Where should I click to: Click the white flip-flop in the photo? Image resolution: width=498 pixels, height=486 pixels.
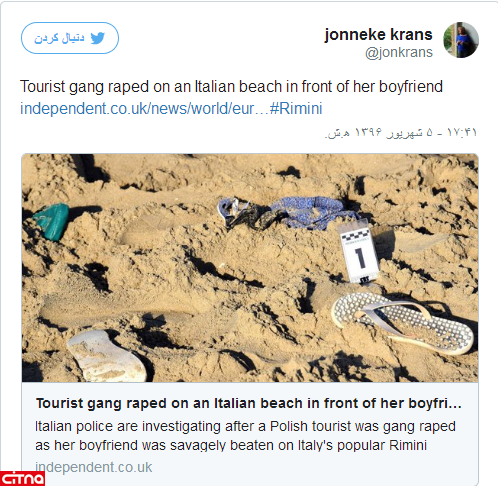click(x=402, y=322)
